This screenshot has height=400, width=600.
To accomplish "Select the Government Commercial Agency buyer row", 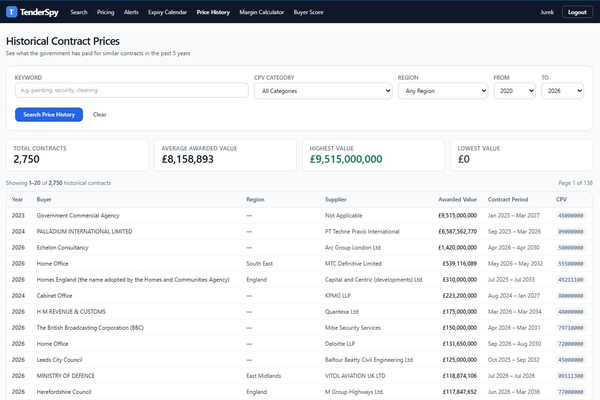I will 299,216.
